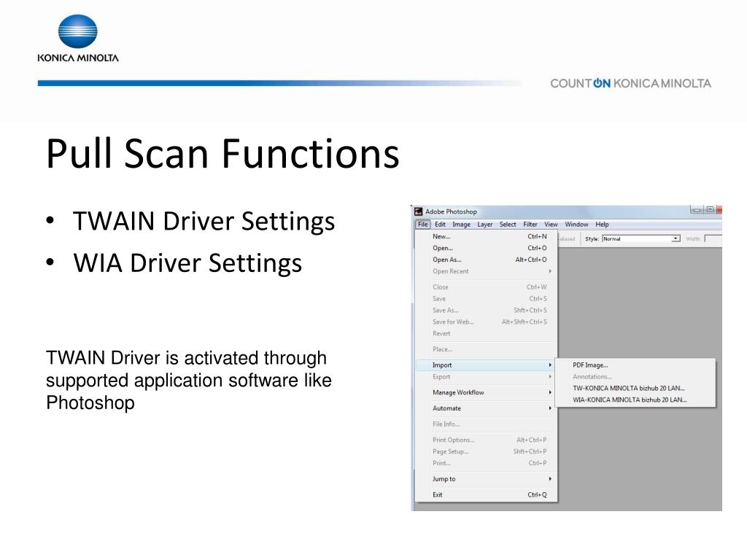Click the Konica Minolta globe logo

(77, 31)
